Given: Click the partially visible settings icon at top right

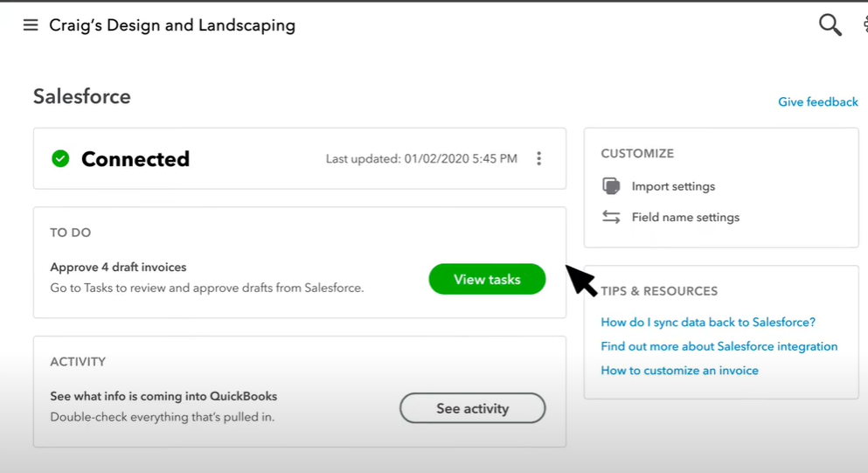Looking at the screenshot, I should pos(865,25).
